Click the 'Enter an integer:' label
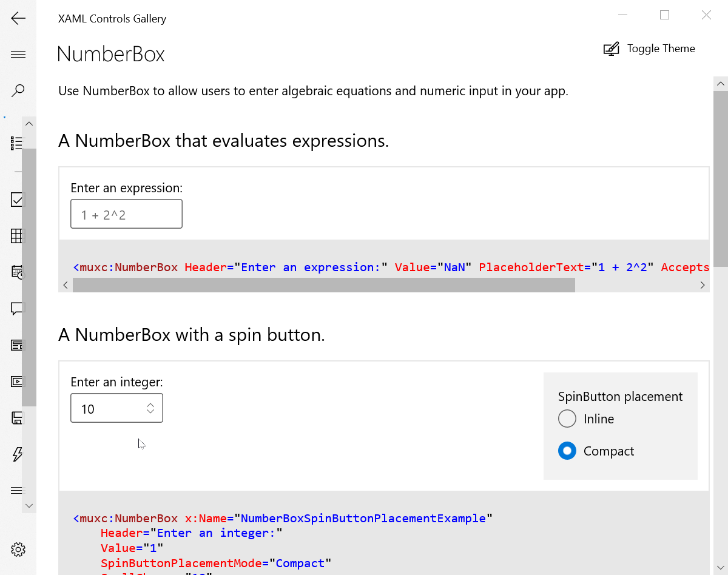Viewport: 728px width, 575px height. point(117,382)
